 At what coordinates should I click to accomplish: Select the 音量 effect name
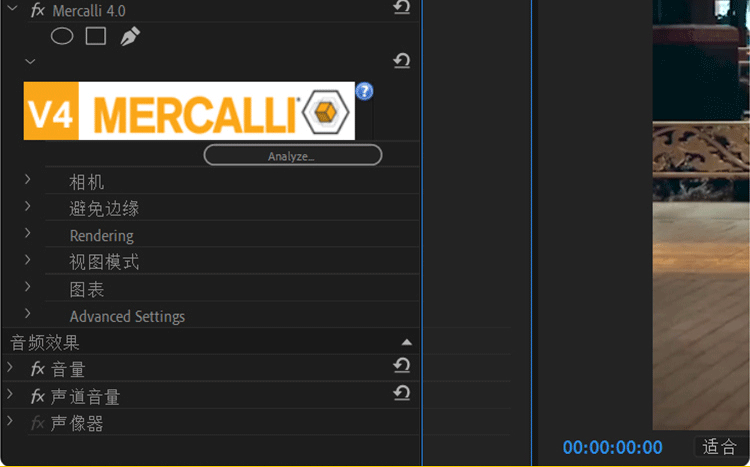click(68, 369)
